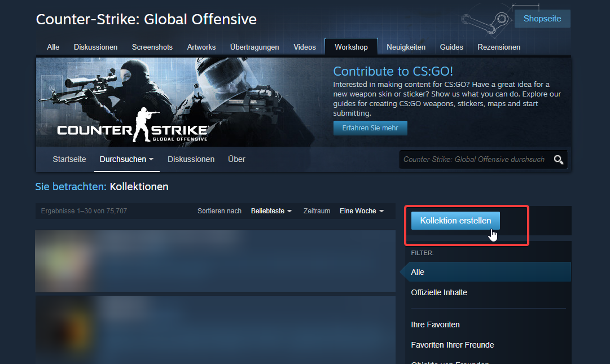Click the magnifying glass search icon
The width and height of the screenshot is (610, 364).
click(558, 160)
